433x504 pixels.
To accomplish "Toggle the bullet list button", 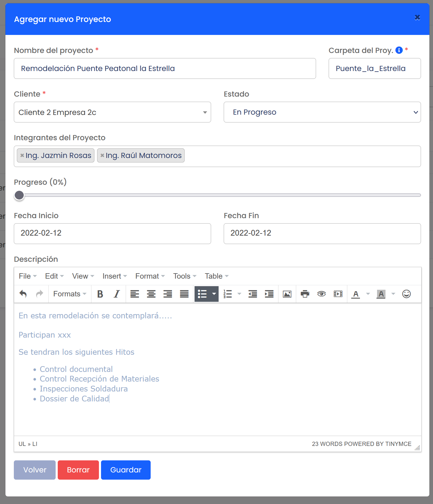I will tap(202, 294).
